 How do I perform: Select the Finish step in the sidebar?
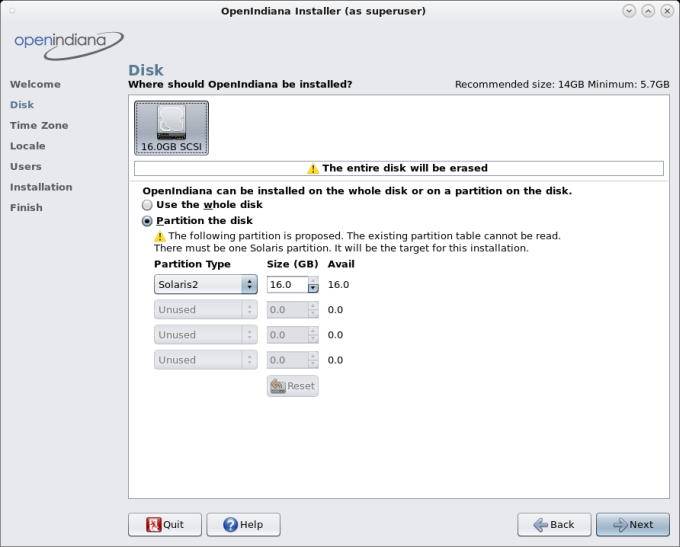(x=26, y=208)
